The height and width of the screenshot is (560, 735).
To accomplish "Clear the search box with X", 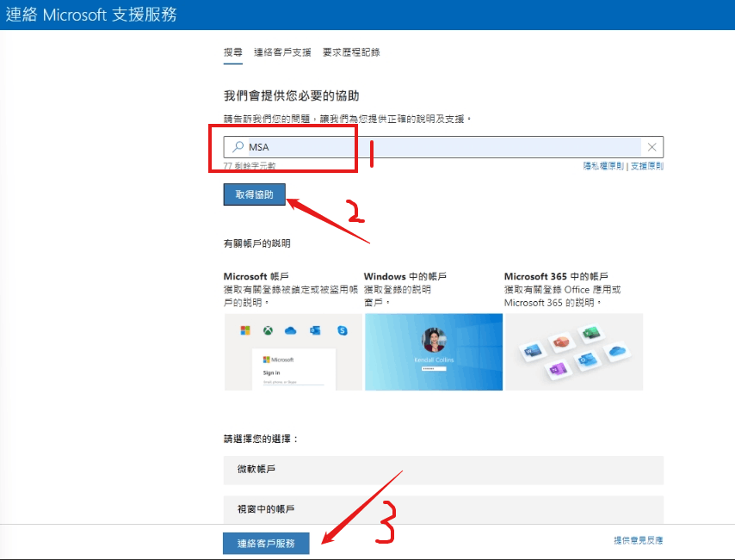I will pos(652,147).
